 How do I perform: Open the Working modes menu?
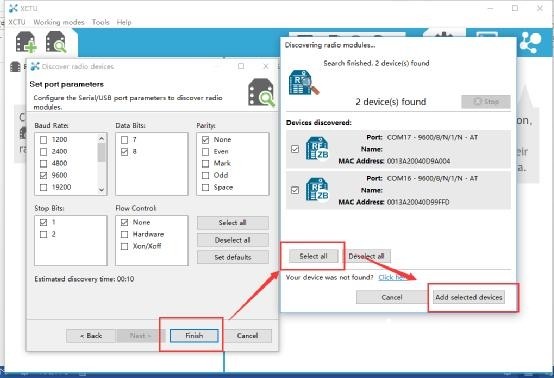point(59,22)
